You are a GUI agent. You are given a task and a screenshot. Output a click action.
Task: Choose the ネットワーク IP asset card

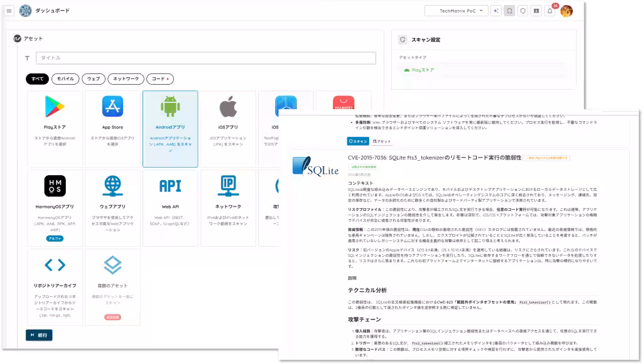coord(229,208)
